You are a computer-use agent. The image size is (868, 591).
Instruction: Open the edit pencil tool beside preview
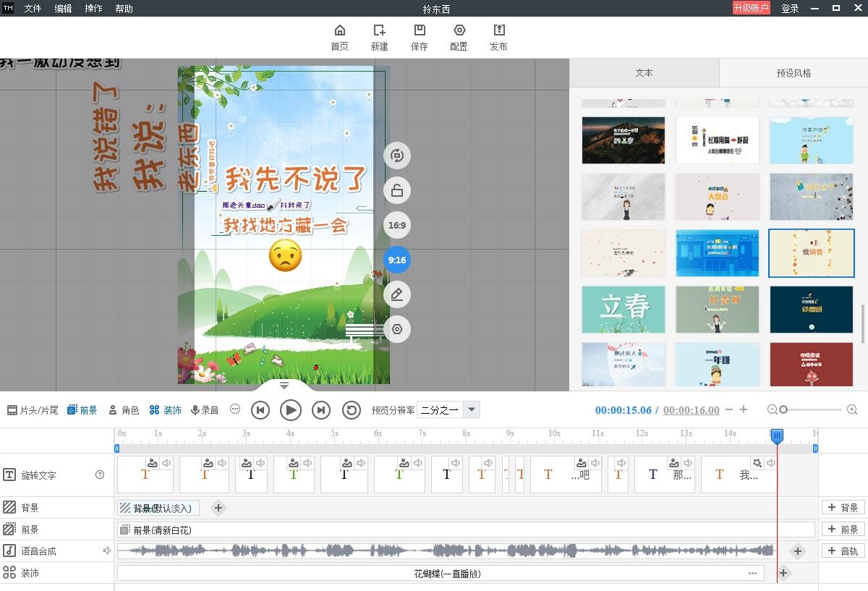pos(397,294)
